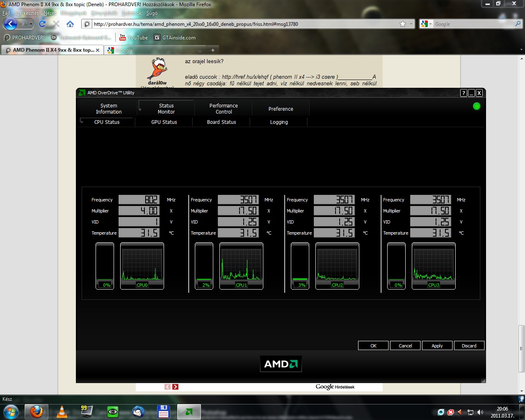Click the page vertical scrollbar thumb
The width and height of the screenshot is (525, 420).
pyautogui.click(x=521, y=349)
